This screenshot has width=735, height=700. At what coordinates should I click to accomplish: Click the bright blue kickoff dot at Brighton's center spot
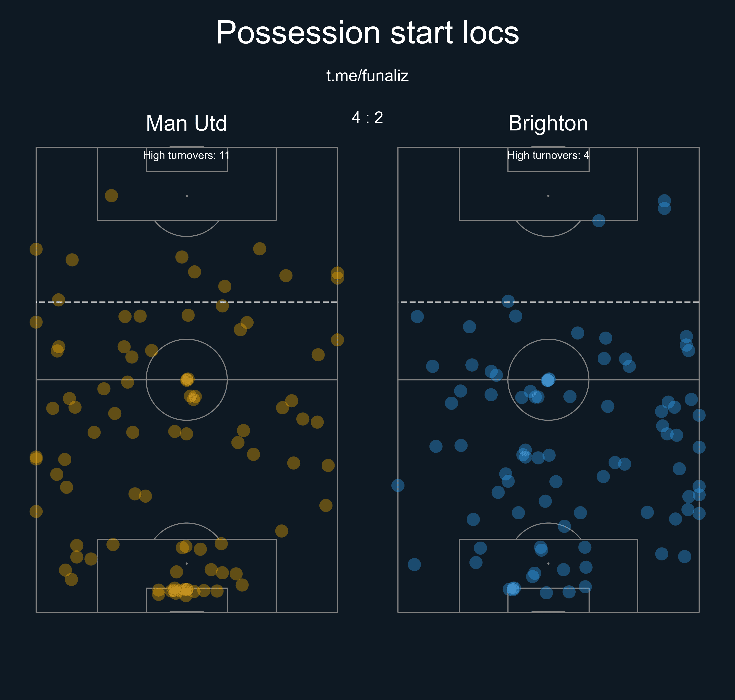pos(548,380)
